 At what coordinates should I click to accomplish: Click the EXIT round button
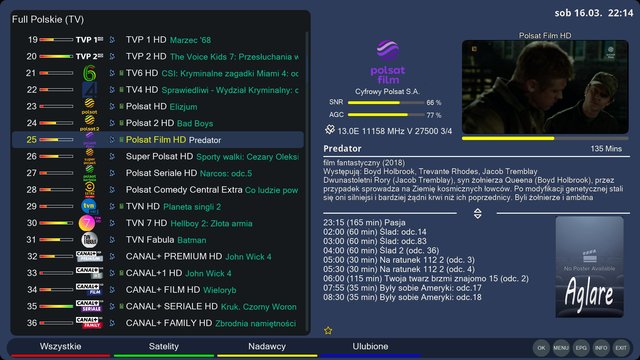point(621,348)
